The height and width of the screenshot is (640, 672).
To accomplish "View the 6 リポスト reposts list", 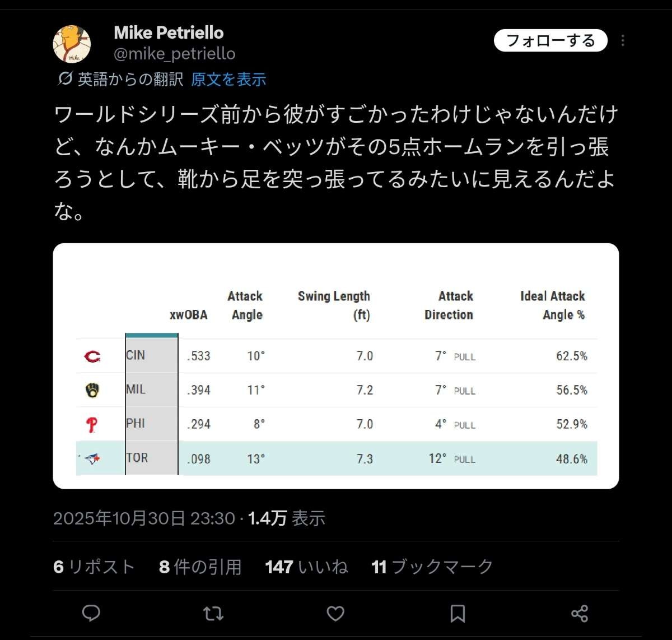I will tap(94, 567).
